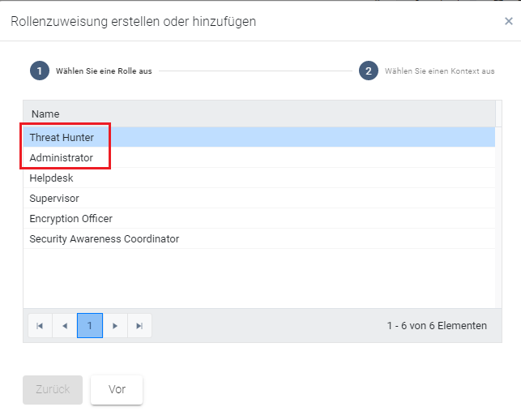Click the step 2 circle indicator
Viewport: 521px width, 420px height.
point(368,71)
